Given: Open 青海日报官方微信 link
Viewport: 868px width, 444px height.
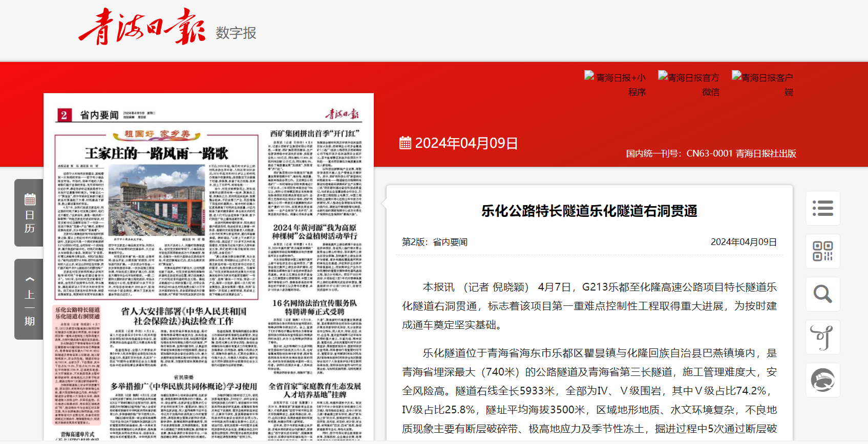Looking at the screenshot, I should (x=689, y=84).
